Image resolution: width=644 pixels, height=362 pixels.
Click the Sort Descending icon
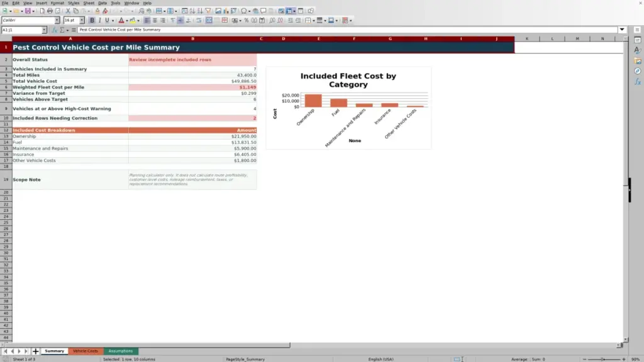pos(200,11)
